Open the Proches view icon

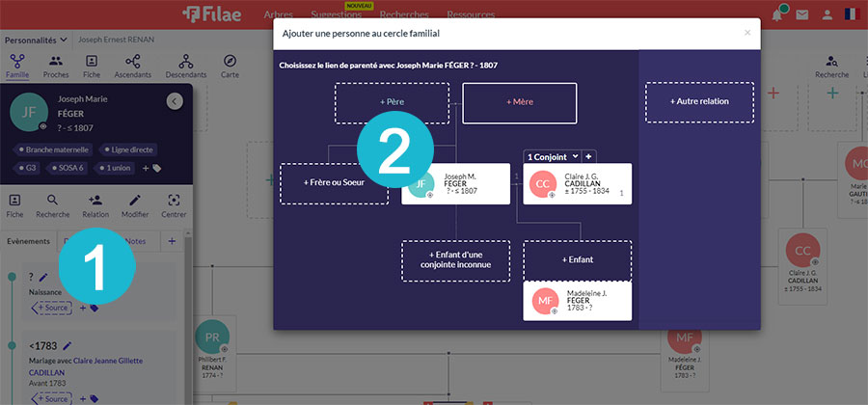pyautogui.click(x=56, y=63)
